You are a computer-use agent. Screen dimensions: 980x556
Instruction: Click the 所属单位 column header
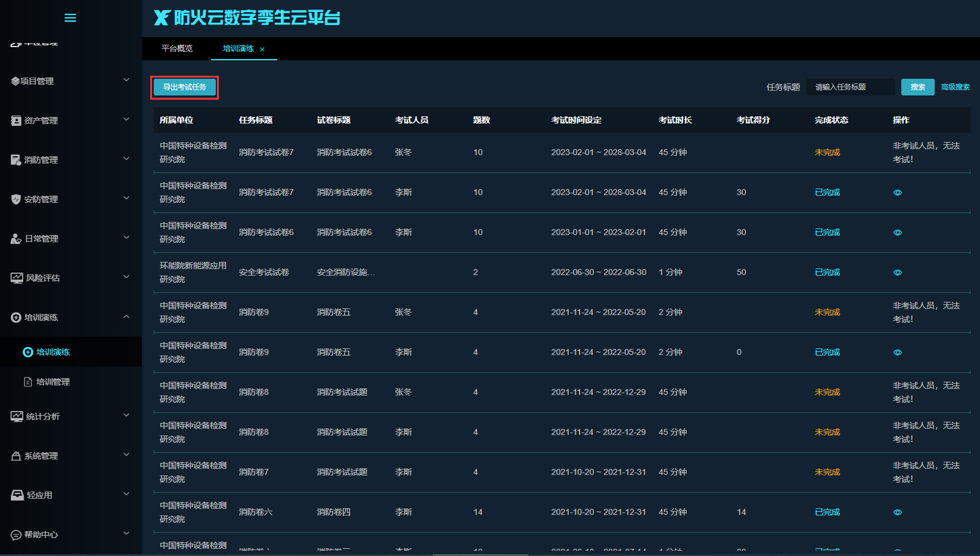pyautogui.click(x=176, y=120)
